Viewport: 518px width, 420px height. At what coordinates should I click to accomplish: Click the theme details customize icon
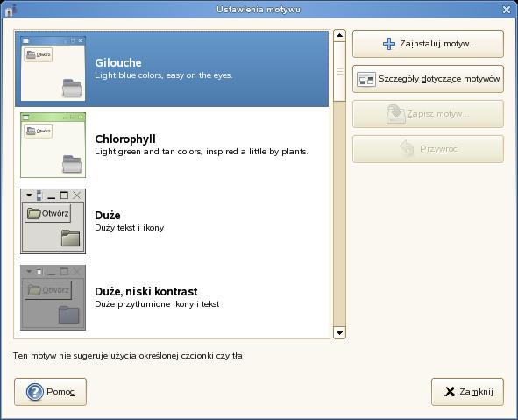[366, 79]
